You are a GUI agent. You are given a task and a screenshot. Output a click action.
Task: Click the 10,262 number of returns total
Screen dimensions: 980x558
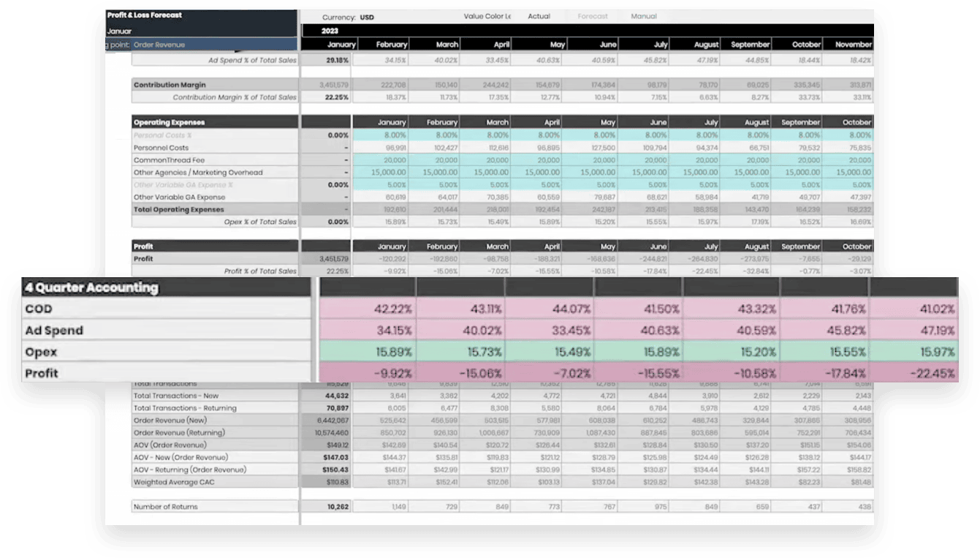click(326, 507)
